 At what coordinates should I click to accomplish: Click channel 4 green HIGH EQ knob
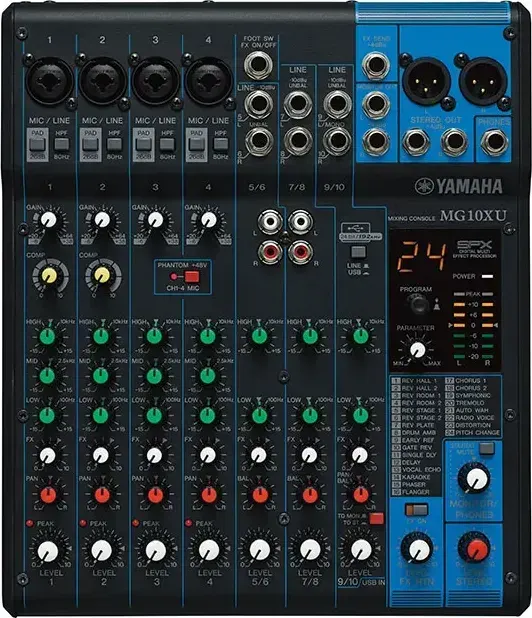click(x=208, y=336)
